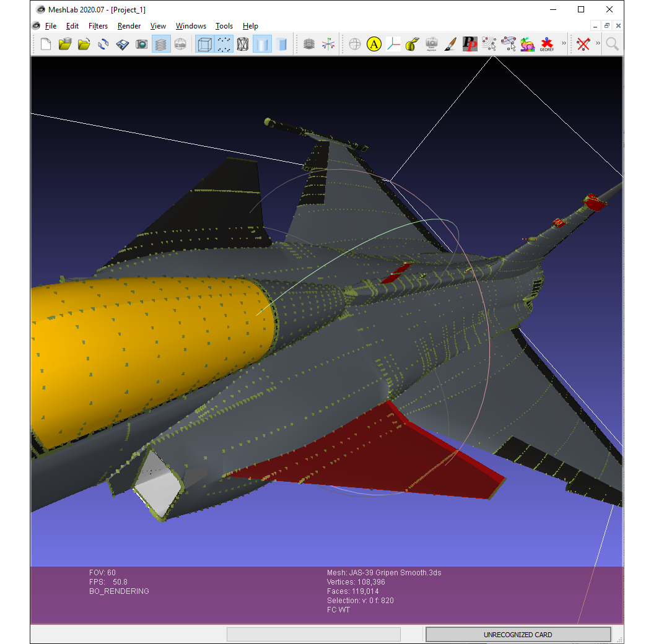Open the View menu
This screenshot has height=644, width=651.
[158, 26]
